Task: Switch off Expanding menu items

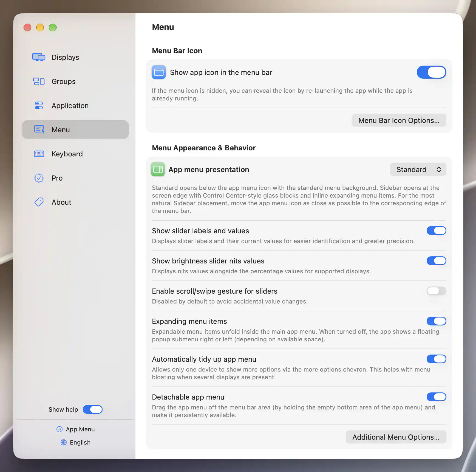Action: pos(436,321)
